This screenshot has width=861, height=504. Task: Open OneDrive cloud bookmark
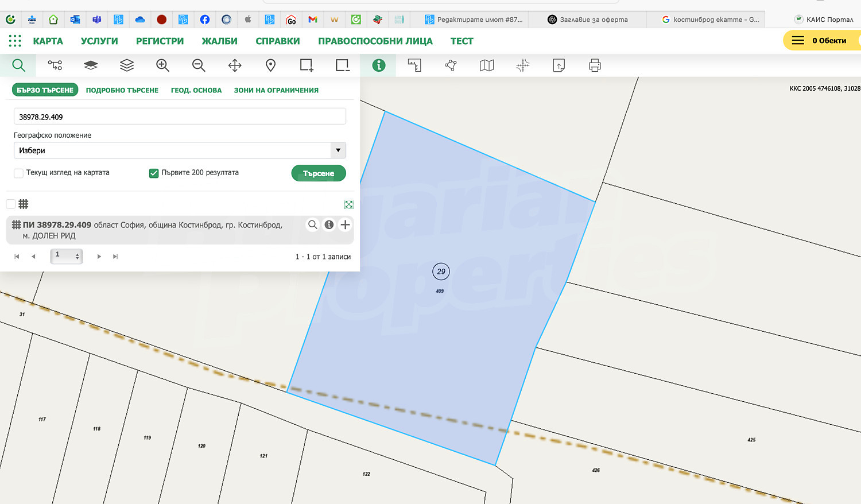[140, 20]
